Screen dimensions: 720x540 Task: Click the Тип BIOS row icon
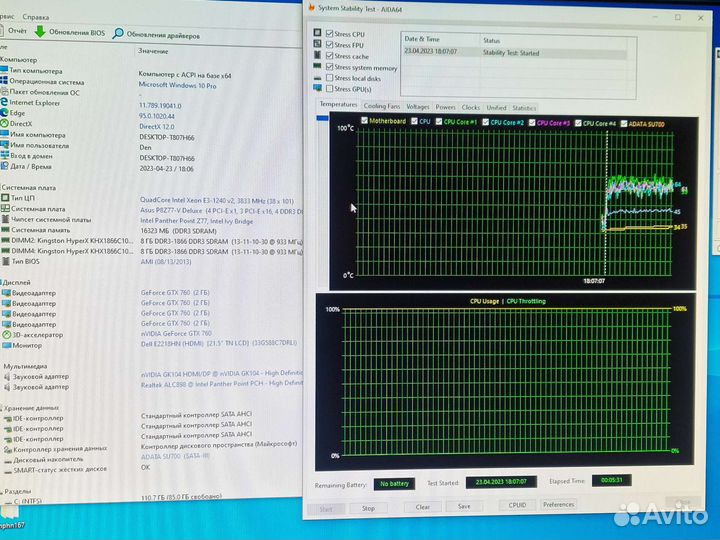point(6,261)
